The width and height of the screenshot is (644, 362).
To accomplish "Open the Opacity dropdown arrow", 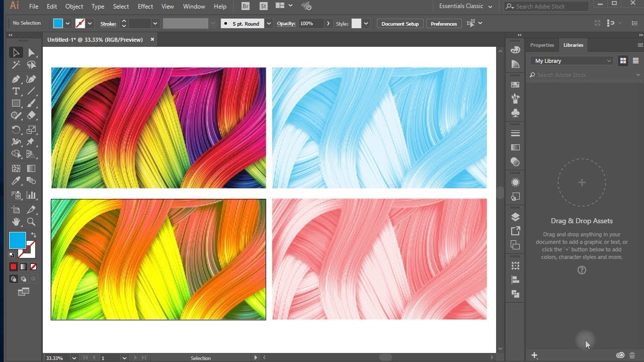I will point(328,23).
